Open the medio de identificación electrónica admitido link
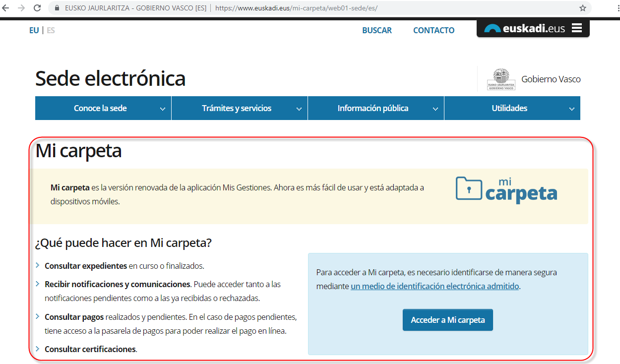This screenshot has height=364, width=620. coord(434,286)
